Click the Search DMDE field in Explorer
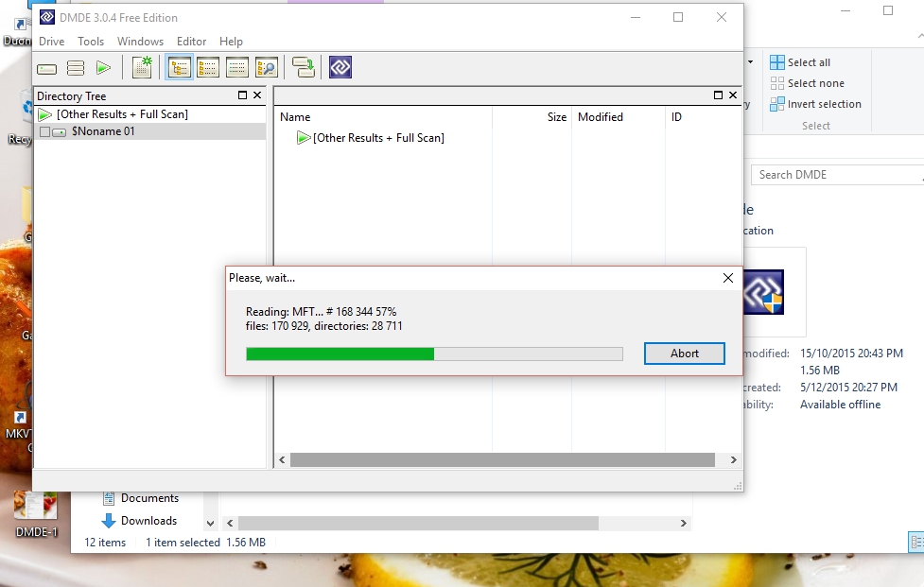 pos(837,175)
